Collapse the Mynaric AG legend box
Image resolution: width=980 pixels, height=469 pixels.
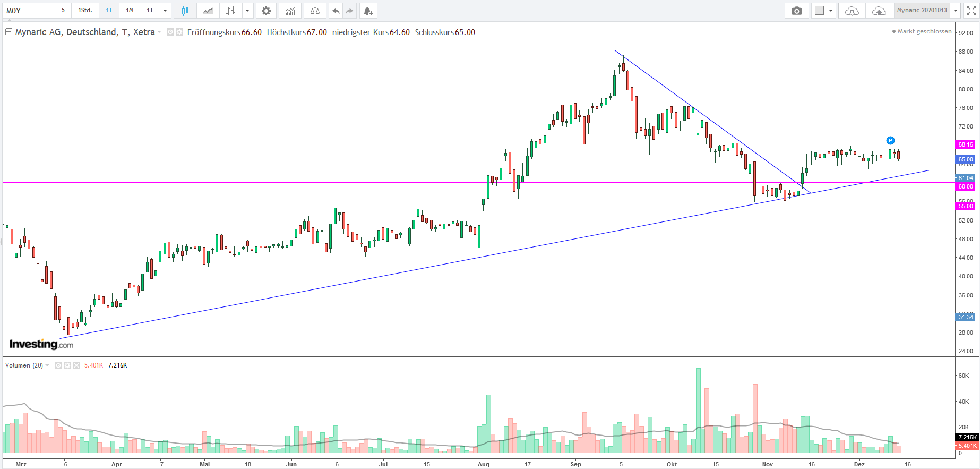pos(8,32)
